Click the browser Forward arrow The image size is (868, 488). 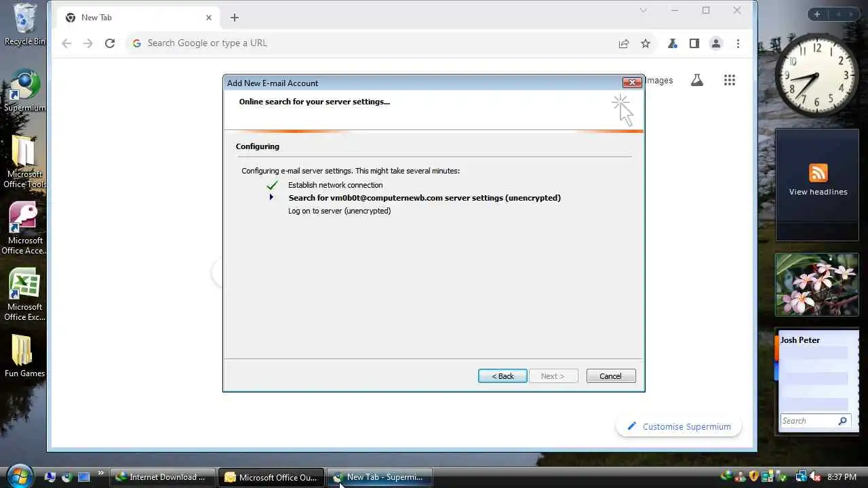click(x=87, y=43)
